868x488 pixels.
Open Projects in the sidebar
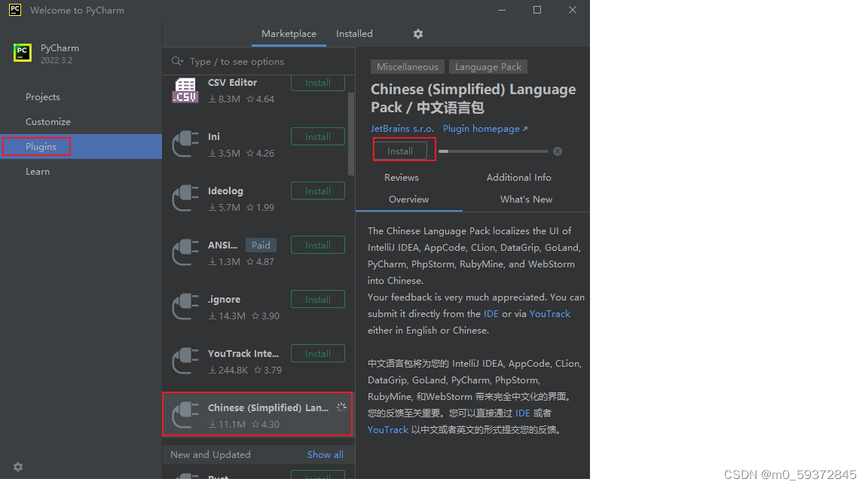click(x=43, y=97)
